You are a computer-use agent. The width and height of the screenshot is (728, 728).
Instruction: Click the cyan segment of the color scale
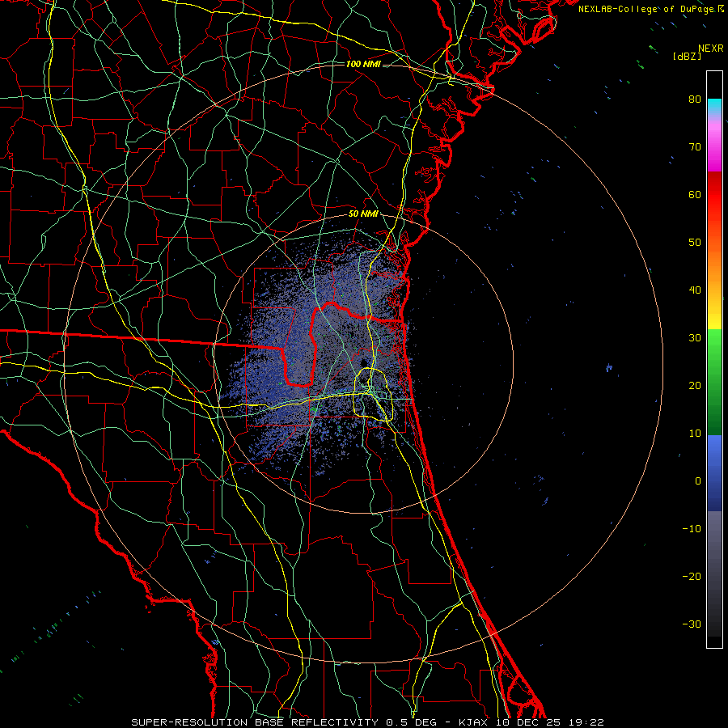[714, 107]
